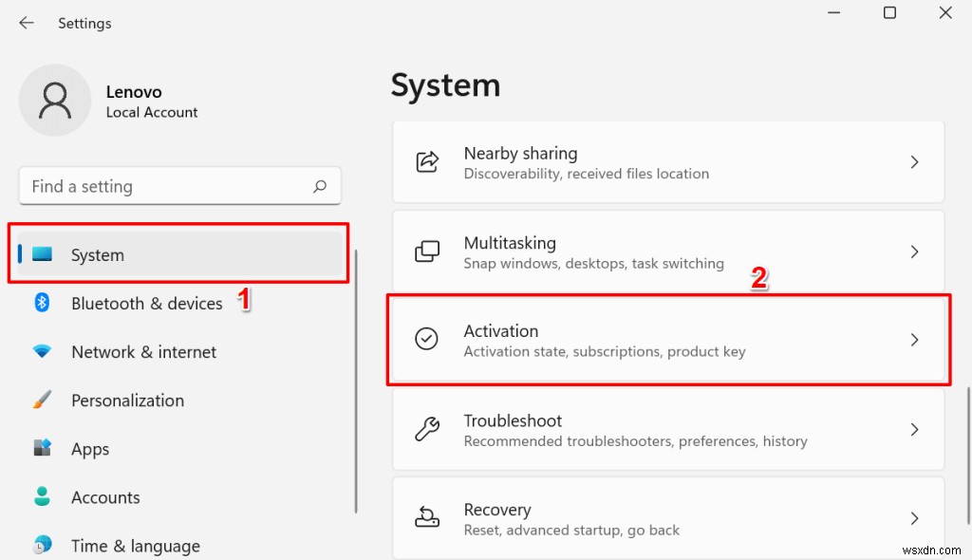Click the Bluetooth icon in the sidebar
The image size is (972, 560).
[42, 303]
